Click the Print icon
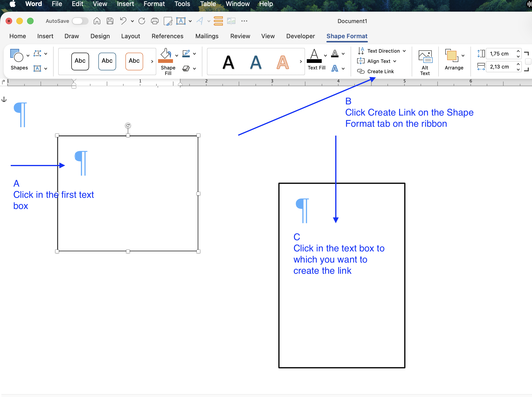Image resolution: width=532 pixels, height=397 pixels. point(155,21)
